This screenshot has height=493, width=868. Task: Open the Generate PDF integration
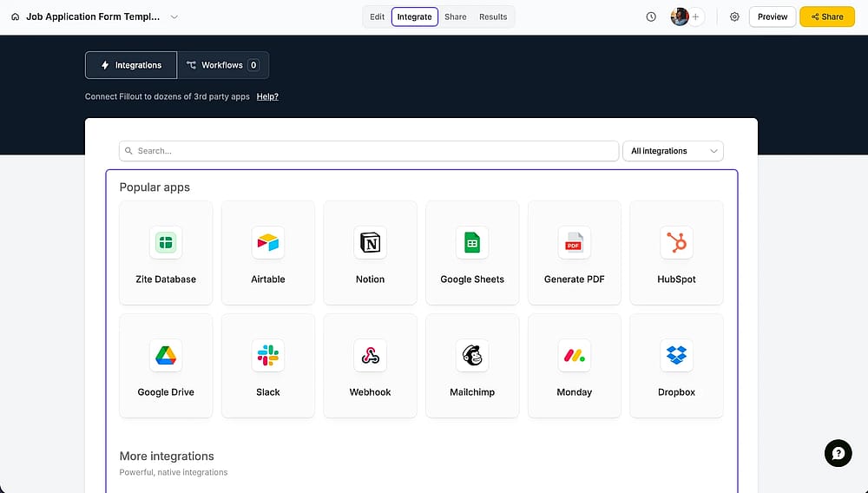tap(574, 253)
